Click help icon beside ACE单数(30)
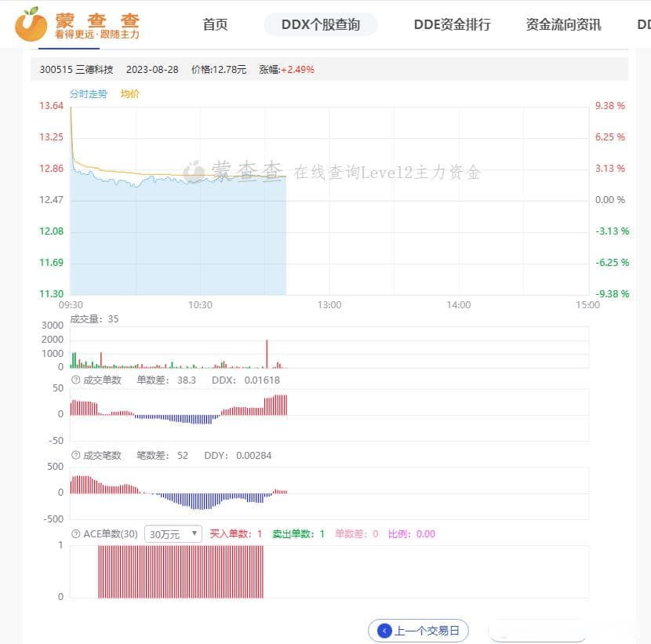 (75, 533)
